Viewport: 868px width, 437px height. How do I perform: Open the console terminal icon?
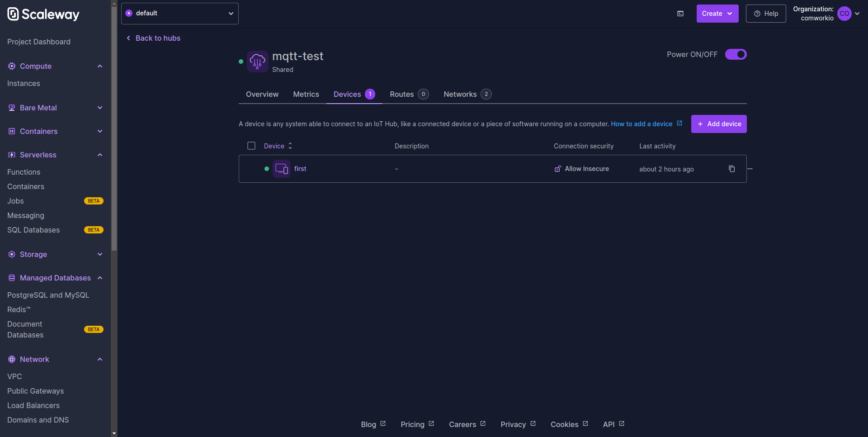point(680,14)
